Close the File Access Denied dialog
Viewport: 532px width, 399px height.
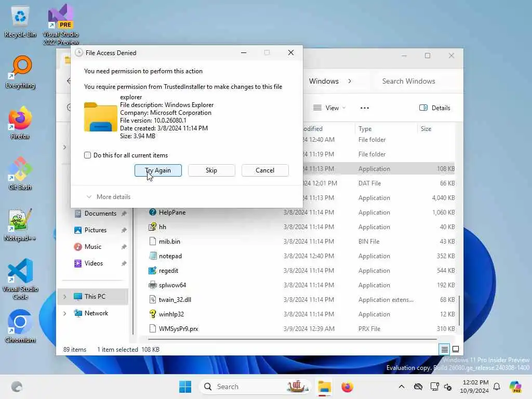[291, 52]
